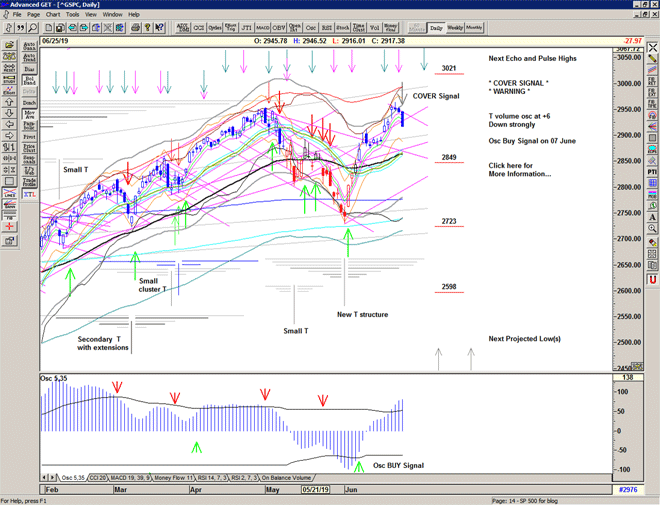The width and height of the screenshot is (660, 505).
Task: Select the RSI 14, 7, 3 tab
Action: pos(213,478)
